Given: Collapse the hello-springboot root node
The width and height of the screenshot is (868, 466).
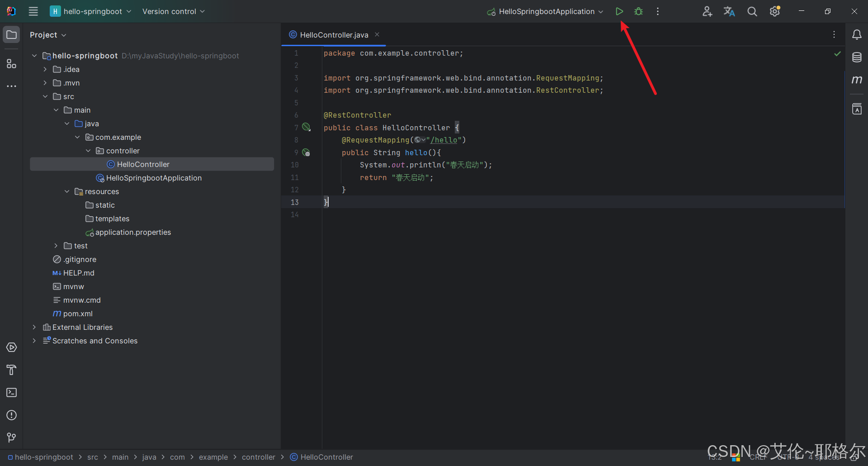Looking at the screenshot, I should click(x=34, y=56).
